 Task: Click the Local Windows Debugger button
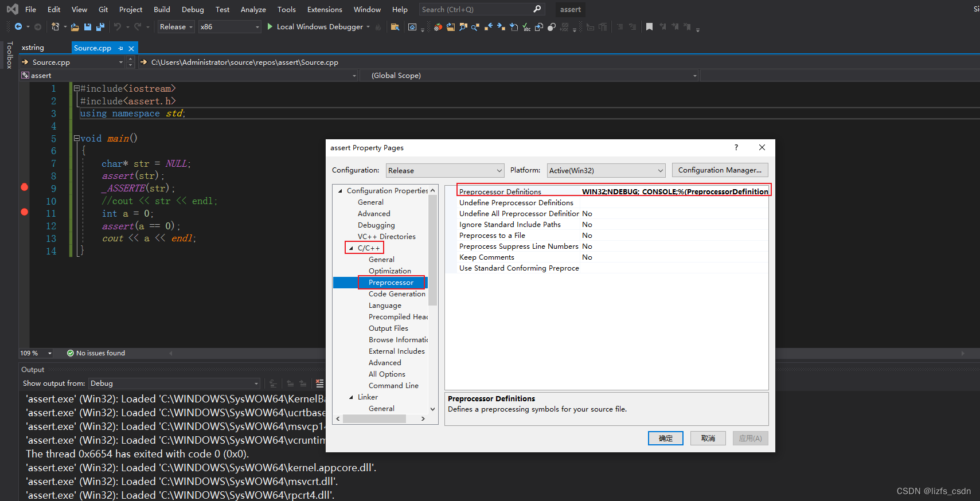[x=319, y=27]
